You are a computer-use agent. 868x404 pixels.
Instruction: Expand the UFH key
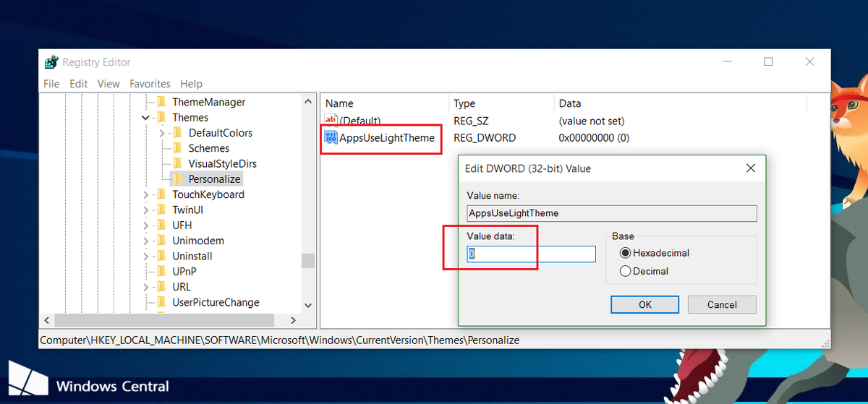[x=146, y=225]
